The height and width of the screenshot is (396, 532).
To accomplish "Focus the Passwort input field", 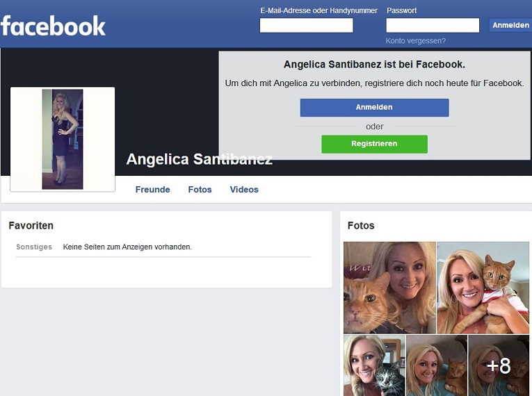I will 433,25.
